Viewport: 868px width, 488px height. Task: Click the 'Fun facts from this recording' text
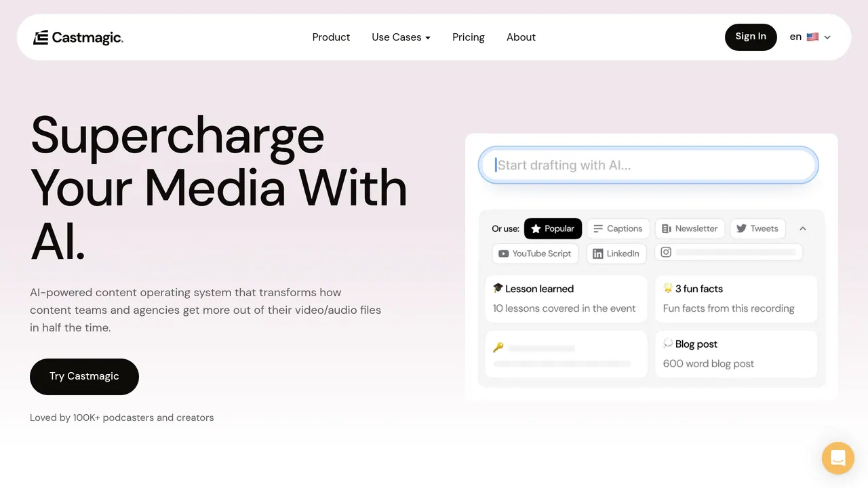729,308
